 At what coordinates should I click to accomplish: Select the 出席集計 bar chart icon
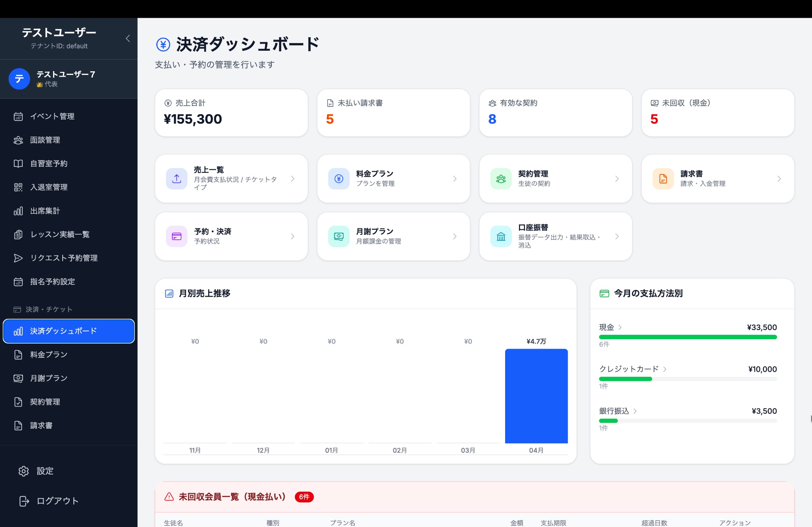click(18, 211)
